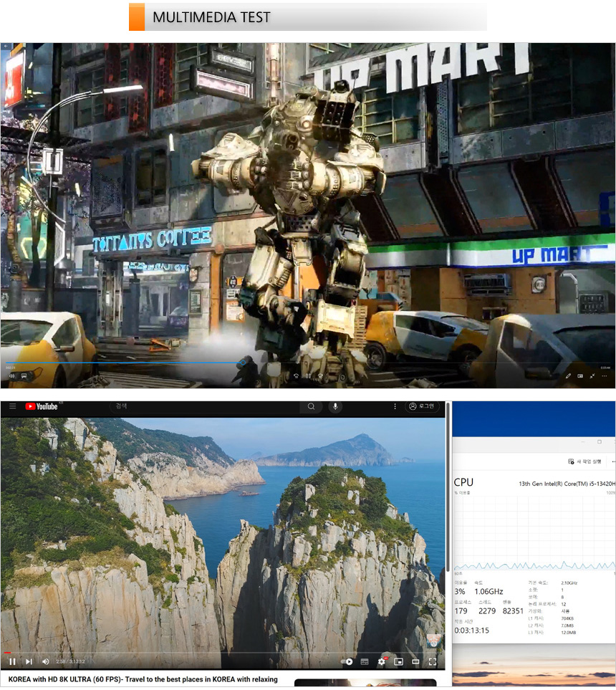616x690 pixels.
Task: Maximize the Task Manager window
Action: [600, 441]
